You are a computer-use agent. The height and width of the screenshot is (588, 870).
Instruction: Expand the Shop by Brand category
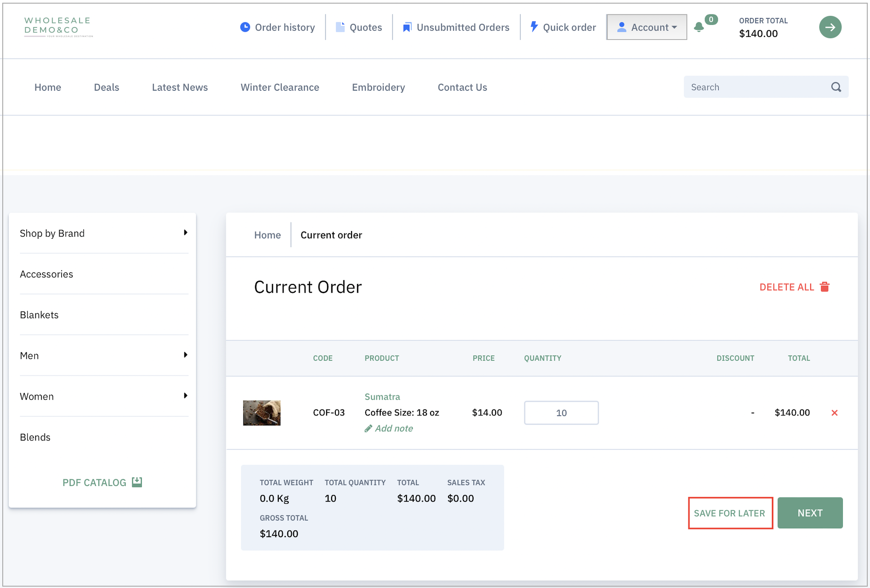[185, 232]
